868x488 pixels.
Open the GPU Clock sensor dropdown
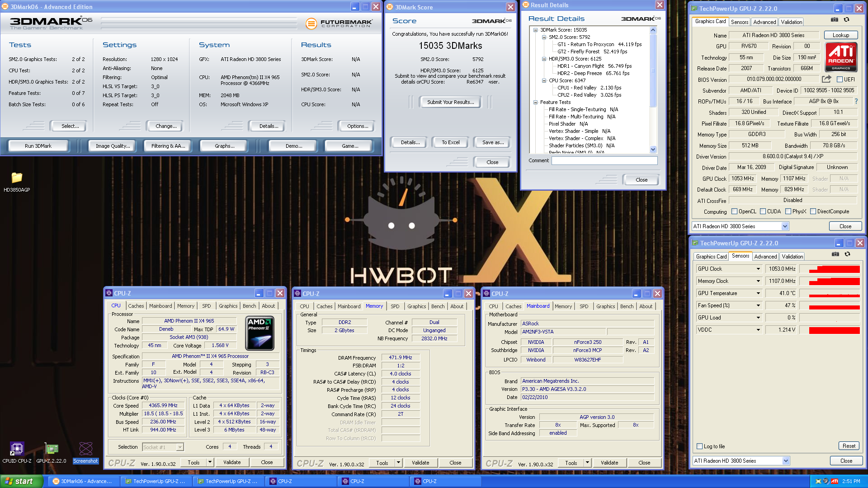point(758,269)
